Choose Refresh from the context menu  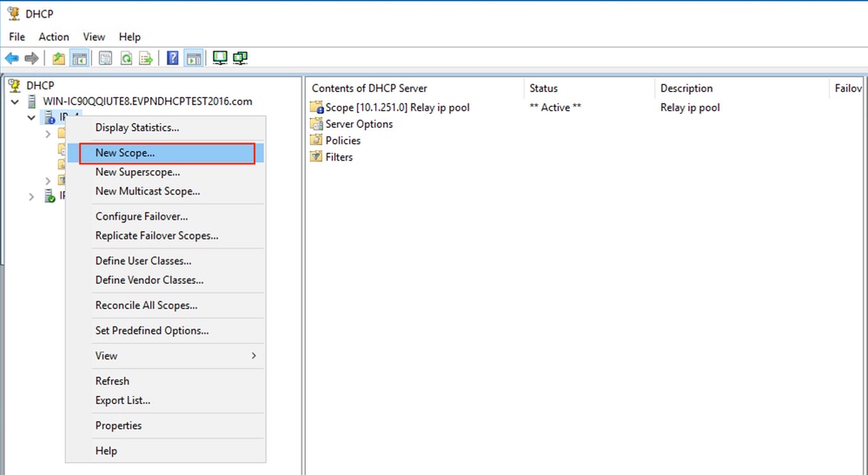tap(165, 381)
